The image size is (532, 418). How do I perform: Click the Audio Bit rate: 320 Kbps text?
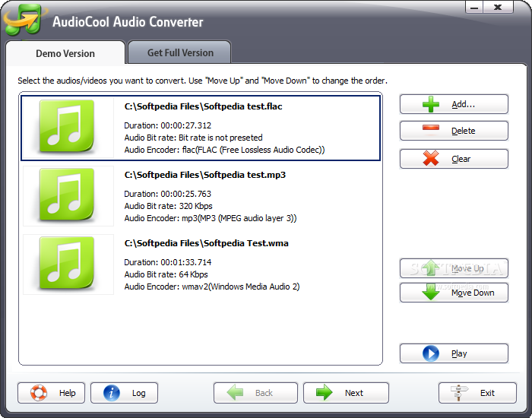click(168, 206)
